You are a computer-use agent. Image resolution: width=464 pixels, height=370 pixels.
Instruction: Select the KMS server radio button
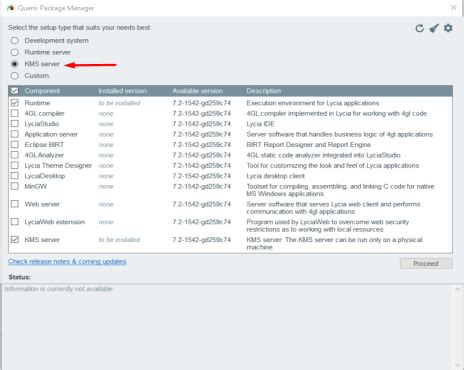coord(14,64)
